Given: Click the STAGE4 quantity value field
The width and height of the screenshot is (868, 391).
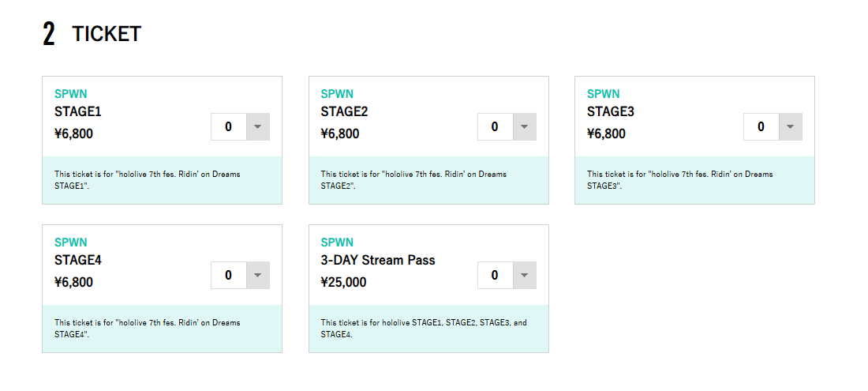Looking at the screenshot, I should 229,276.
